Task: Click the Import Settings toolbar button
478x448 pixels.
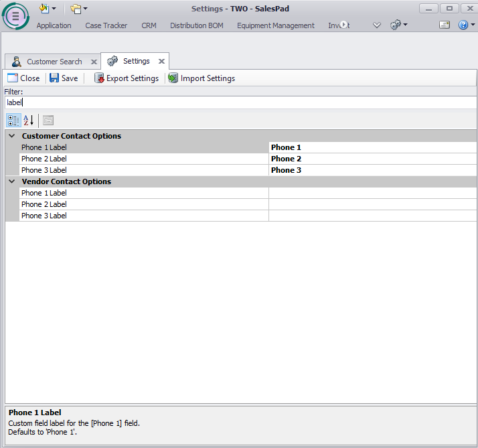Action: (x=202, y=78)
